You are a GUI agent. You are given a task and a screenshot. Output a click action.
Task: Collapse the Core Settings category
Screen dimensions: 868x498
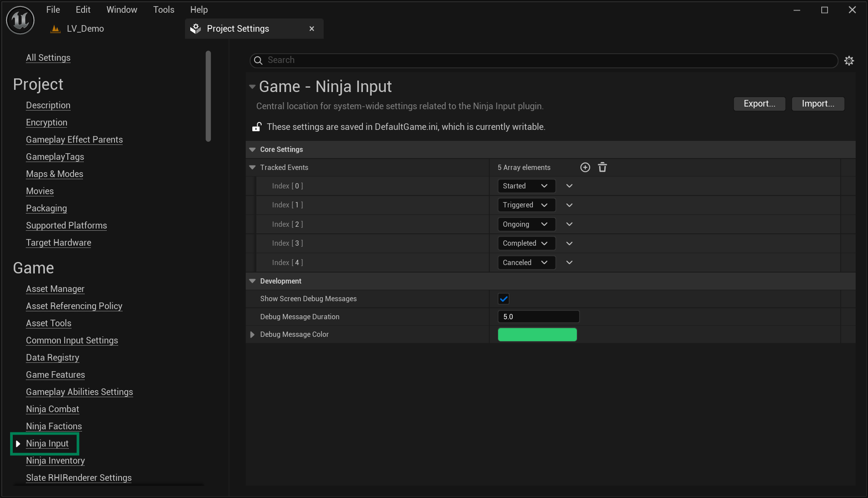pos(252,150)
